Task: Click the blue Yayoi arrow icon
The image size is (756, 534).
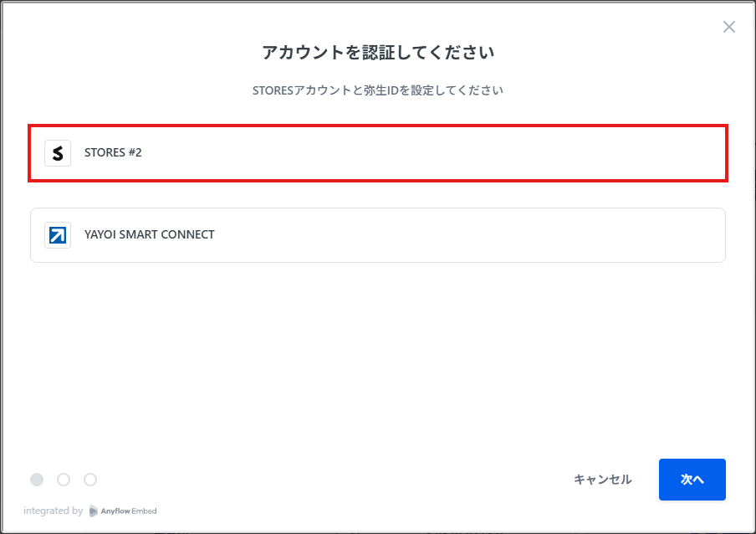Action: point(58,235)
